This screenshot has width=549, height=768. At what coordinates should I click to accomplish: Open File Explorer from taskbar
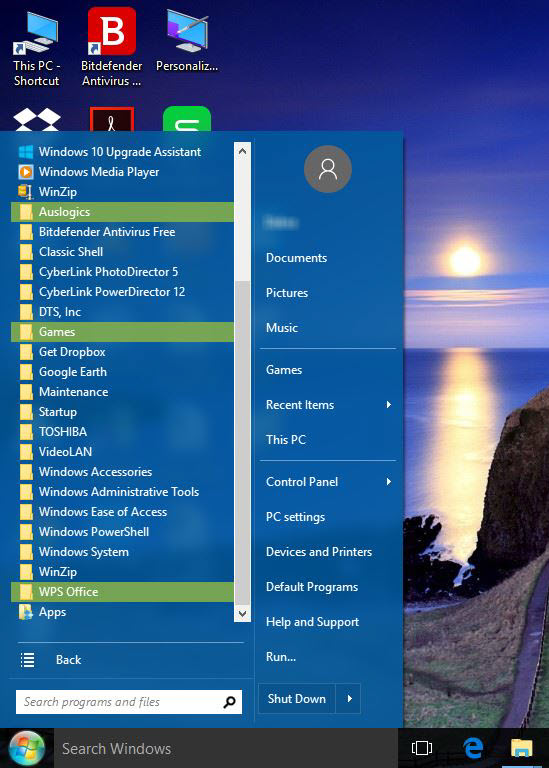522,748
